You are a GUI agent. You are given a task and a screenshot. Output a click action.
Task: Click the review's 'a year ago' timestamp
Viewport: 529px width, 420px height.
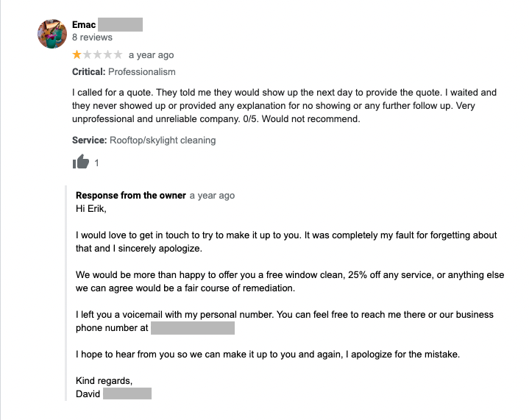pos(151,55)
